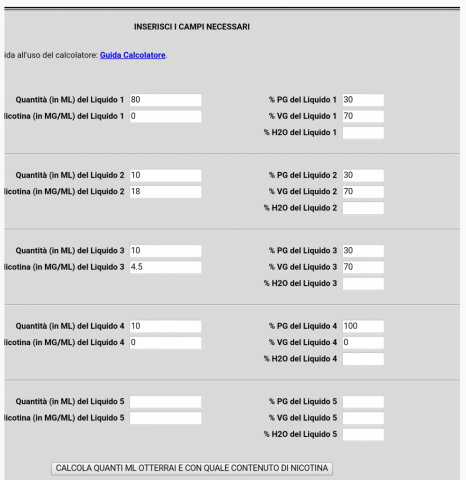Focus Nicotina del Liquido 2 field

pyautogui.click(x=165, y=192)
